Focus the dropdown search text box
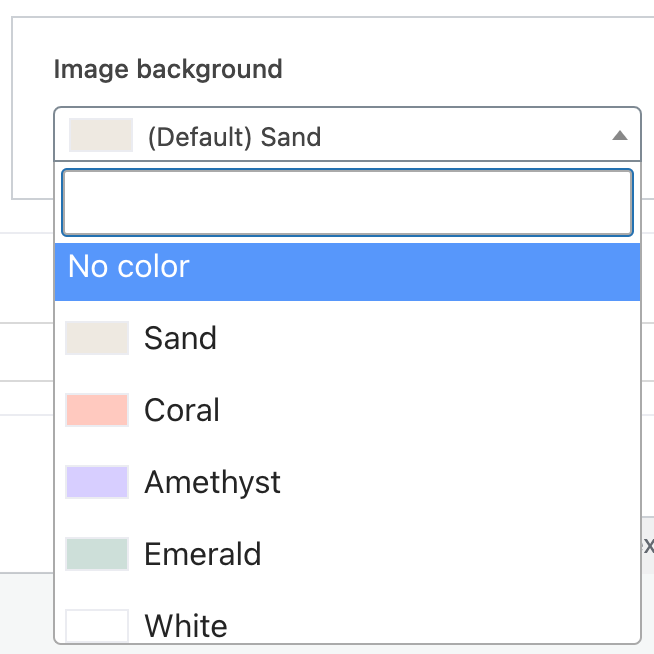This screenshot has height=654, width=654. (347, 202)
